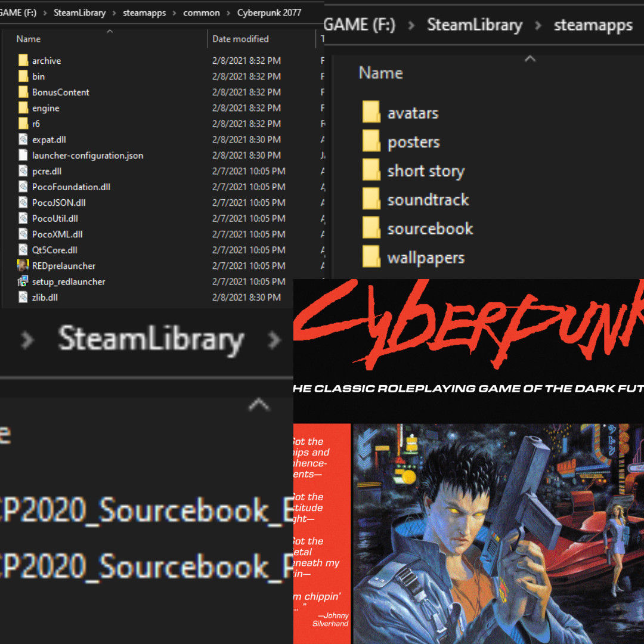This screenshot has height=644, width=644.
Task: Select the pcre.dll file icon
Action: tap(23, 171)
